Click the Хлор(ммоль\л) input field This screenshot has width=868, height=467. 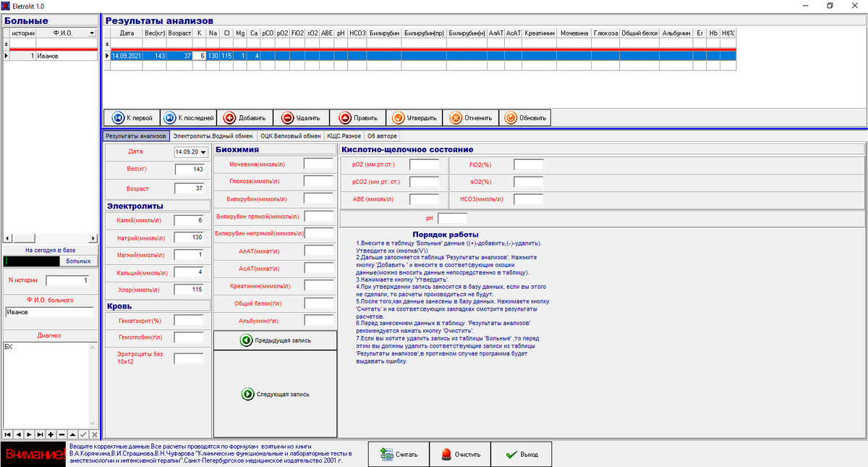pos(190,290)
